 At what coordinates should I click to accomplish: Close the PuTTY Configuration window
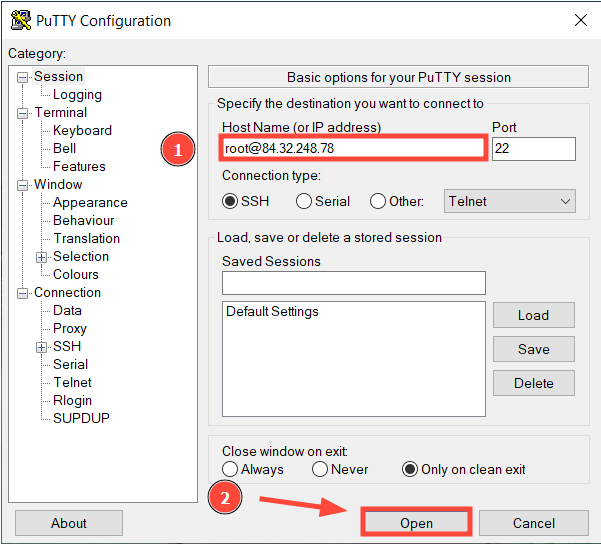[580, 20]
